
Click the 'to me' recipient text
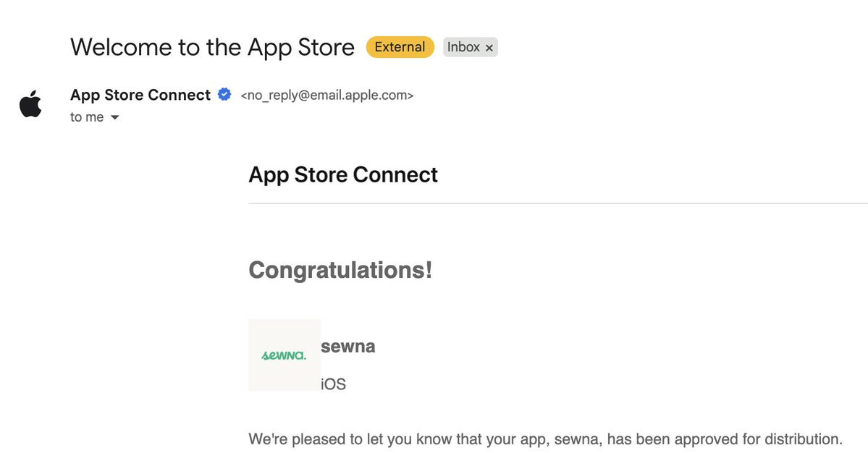pos(86,117)
